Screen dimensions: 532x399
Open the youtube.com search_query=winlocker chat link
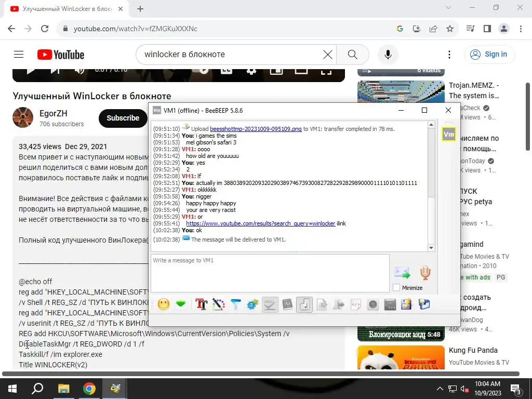click(x=261, y=223)
